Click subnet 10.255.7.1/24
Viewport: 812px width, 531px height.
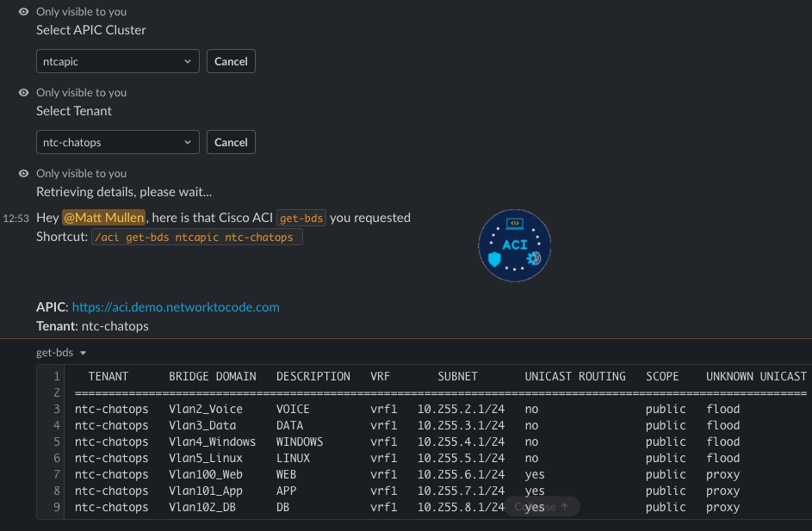pos(461,491)
